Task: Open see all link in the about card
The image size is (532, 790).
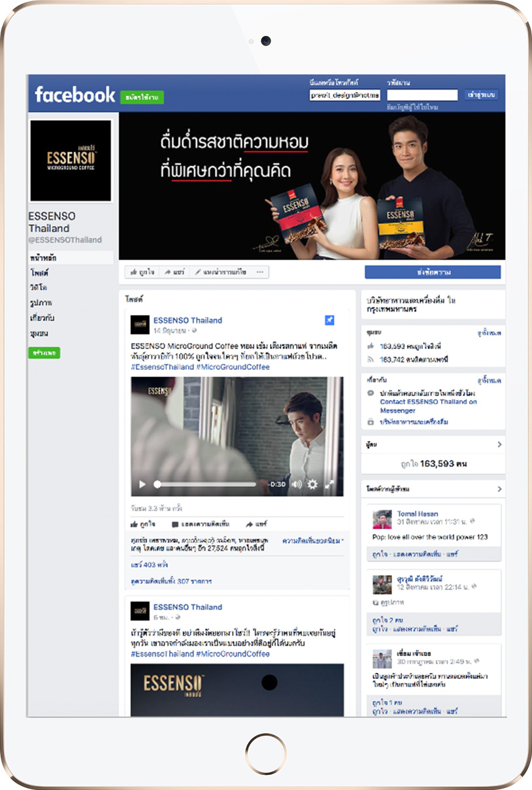Action: click(489, 379)
